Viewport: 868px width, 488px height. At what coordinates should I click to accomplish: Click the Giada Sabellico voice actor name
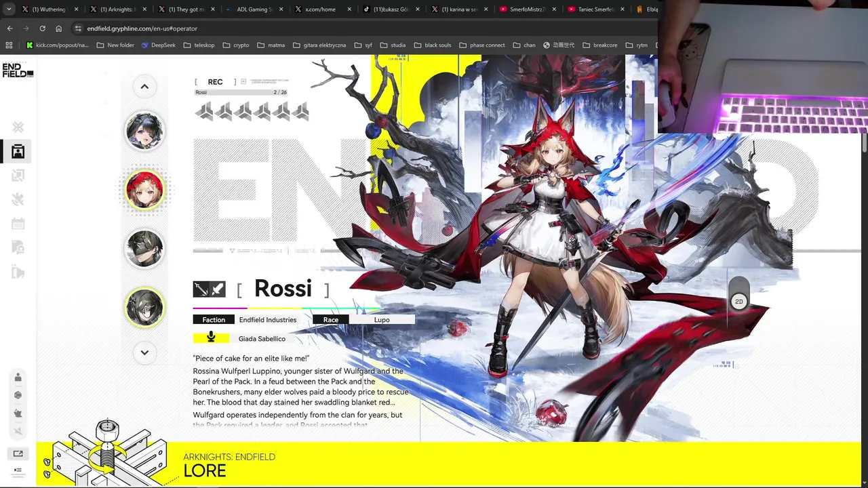coord(262,338)
